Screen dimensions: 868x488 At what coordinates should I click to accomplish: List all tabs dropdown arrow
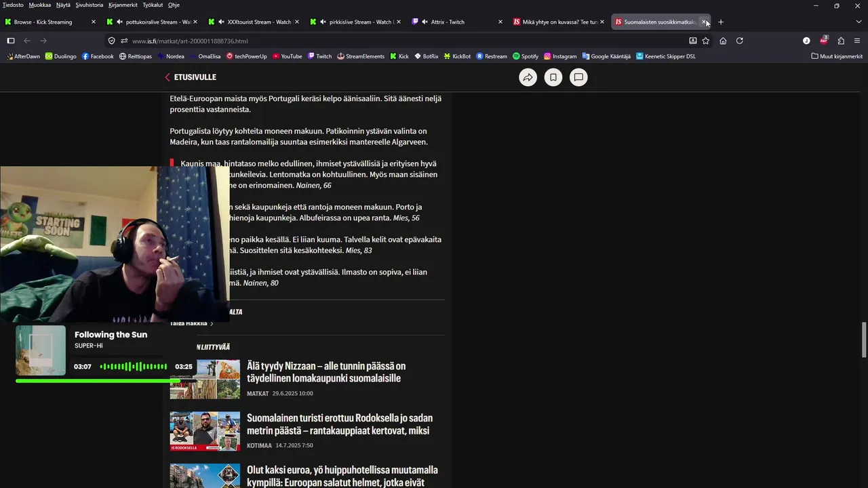pos(859,22)
